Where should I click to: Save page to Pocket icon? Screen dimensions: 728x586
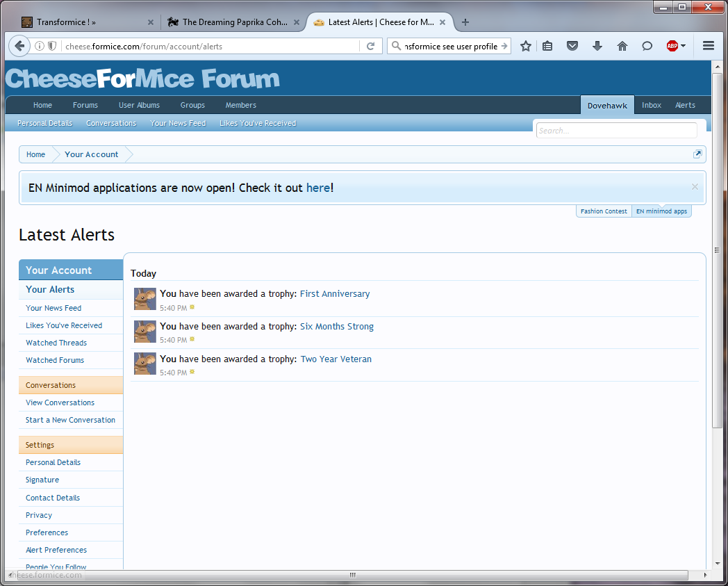click(572, 46)
